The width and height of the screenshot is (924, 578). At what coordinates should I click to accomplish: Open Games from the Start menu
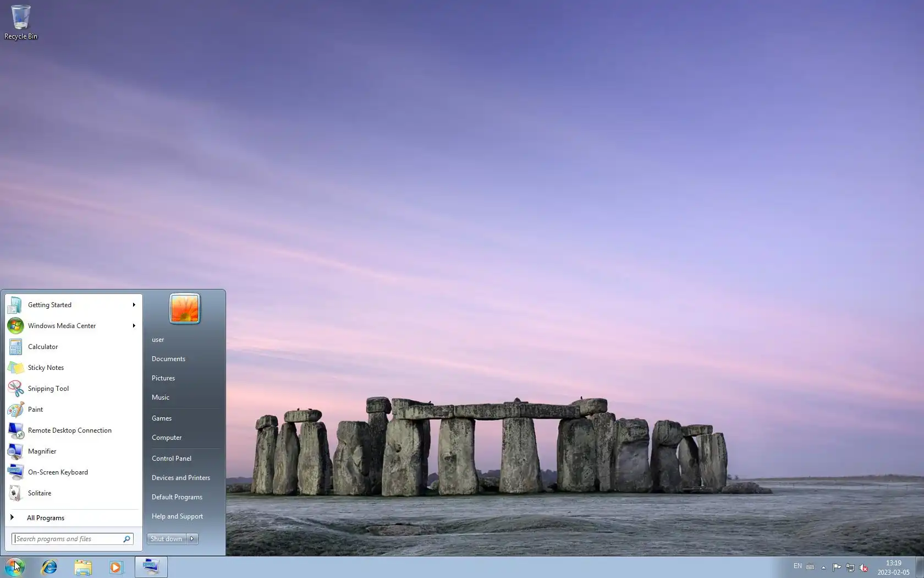click(x=162, y=418)
